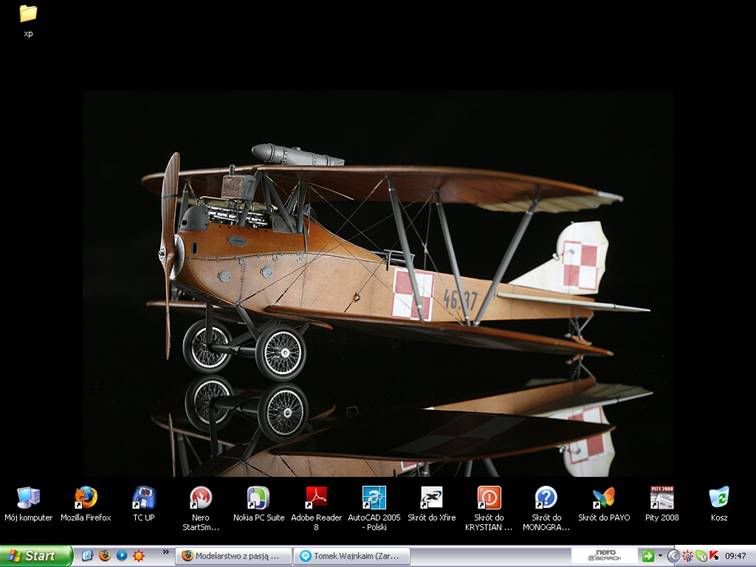Image resolution: width=756 pixels, height=567 pixels.
Task: Open the Skrót do KRYSTIAN shortcut
Action: tap(489, 497)
